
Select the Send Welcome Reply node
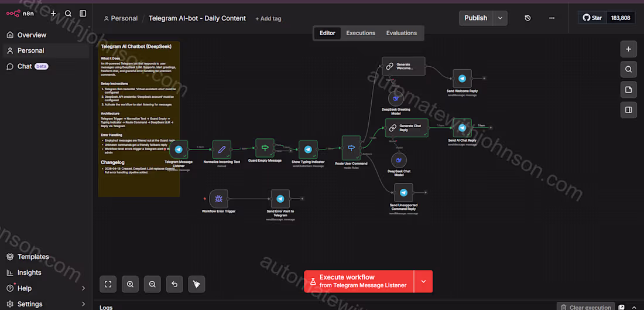[462, 78]
